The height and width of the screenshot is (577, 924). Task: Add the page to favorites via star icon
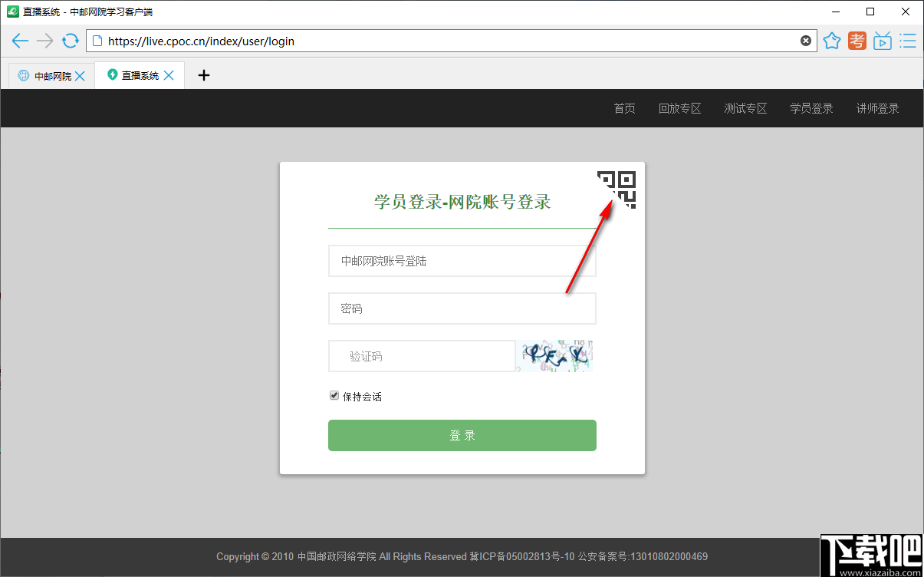tap(832, 41)
